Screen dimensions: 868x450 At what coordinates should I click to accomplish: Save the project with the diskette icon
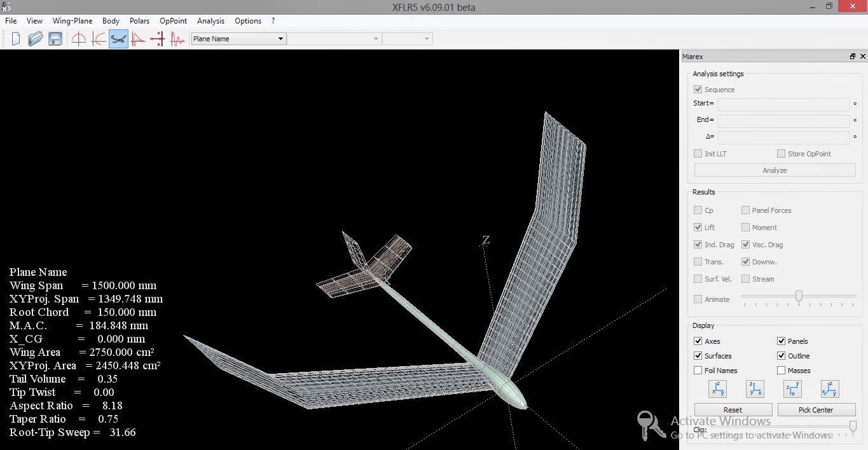55,38
